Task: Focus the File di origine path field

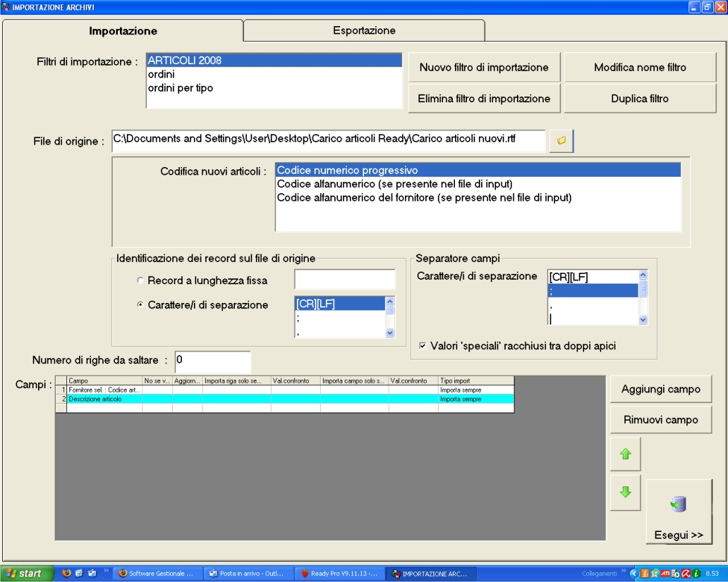Action: 328,141
